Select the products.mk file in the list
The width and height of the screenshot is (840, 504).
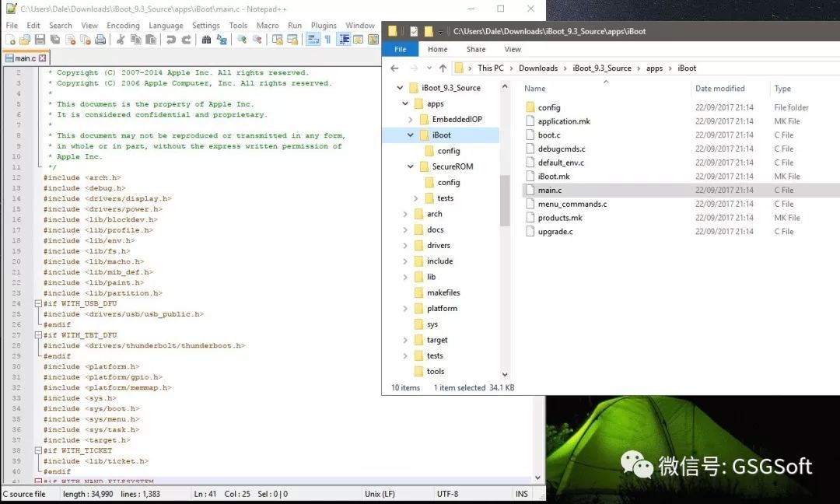pos(560,218)
